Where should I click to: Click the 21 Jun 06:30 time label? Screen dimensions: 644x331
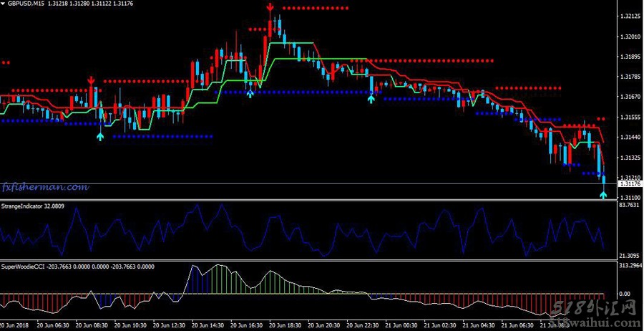coord(517,325)
